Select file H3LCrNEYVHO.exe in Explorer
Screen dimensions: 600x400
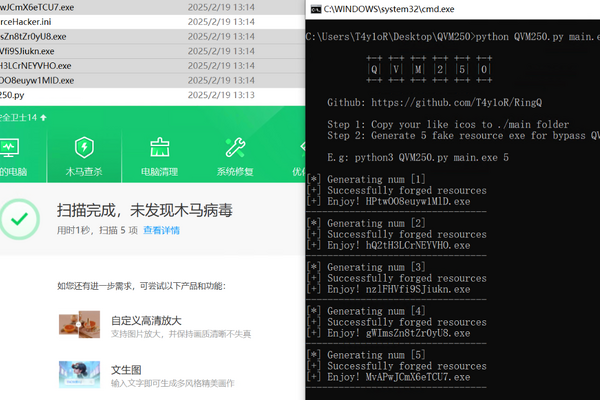click(x=152, y=65)
